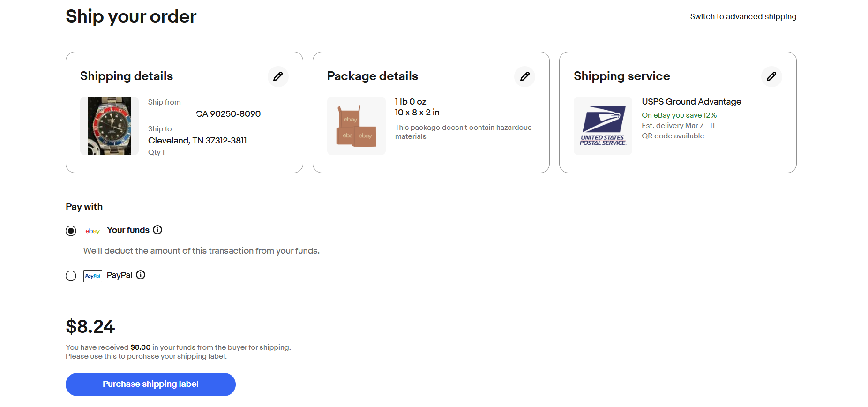Edit Shipping service with pencil icon
Screen dimensions: 868x407
tap(771, 76)
